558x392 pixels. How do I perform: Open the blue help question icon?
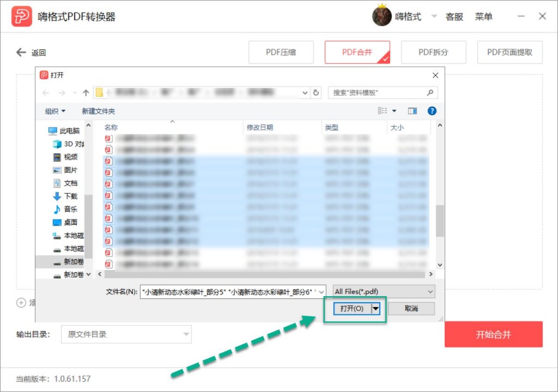432,111
